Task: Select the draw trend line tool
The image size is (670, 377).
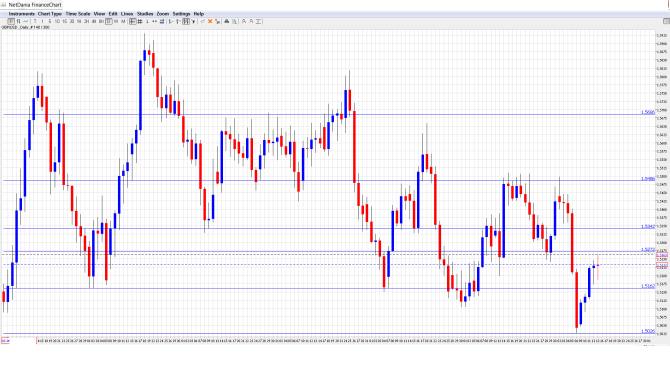Action: point(203,21)
